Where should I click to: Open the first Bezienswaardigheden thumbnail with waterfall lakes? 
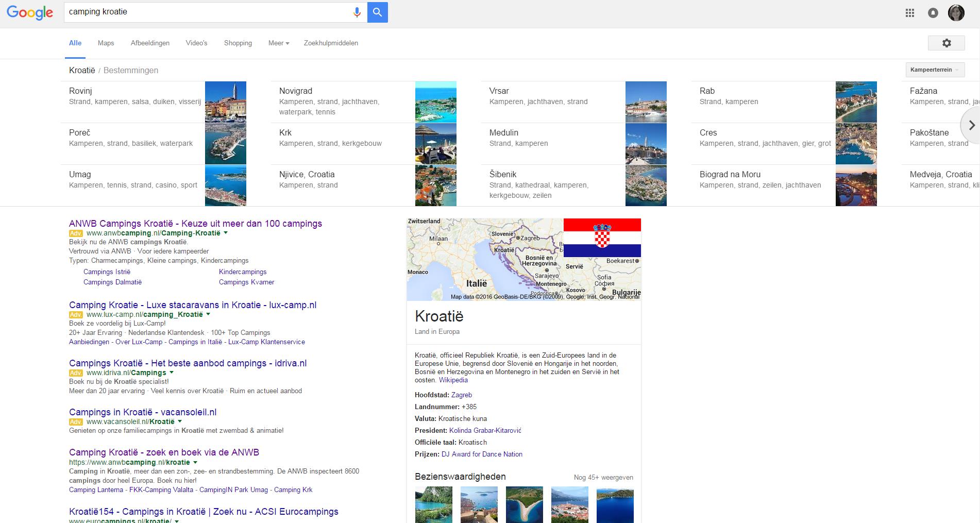[x=434, y=505]
